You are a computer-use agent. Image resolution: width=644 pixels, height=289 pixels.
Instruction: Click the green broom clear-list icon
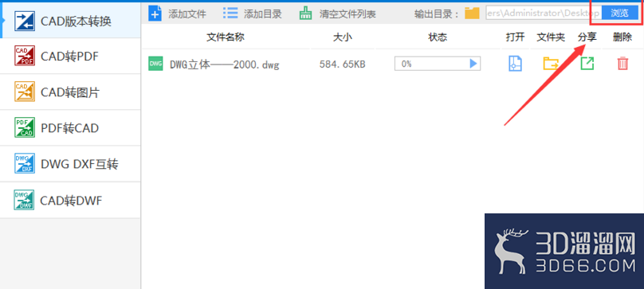(x=305, y=13)
